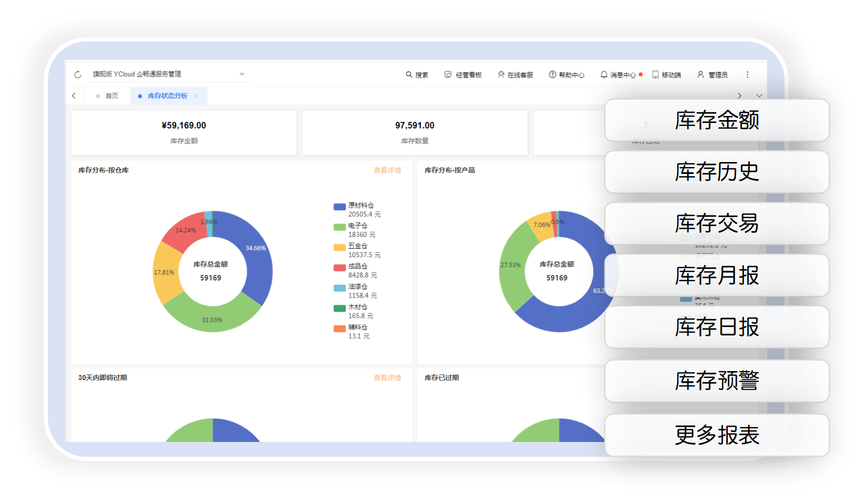Click 查看详情 for 30天内即将过期
Viewport: 868px width, 502px height.
[x=387, y=377]
